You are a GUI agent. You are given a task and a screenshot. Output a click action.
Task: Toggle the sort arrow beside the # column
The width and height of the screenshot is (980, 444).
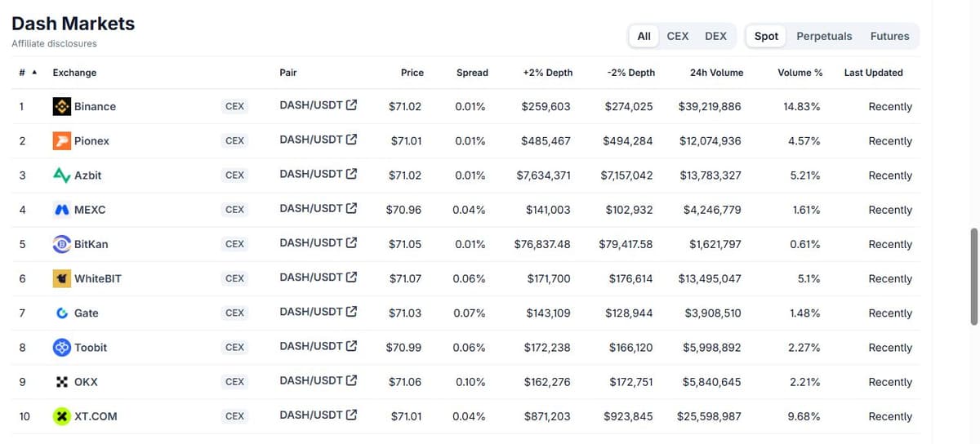[34, 73]
